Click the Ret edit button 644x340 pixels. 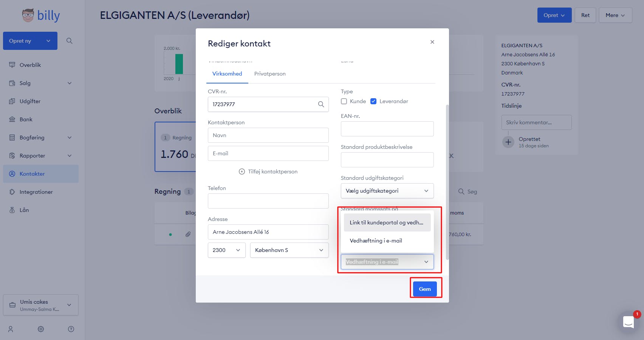585,15
